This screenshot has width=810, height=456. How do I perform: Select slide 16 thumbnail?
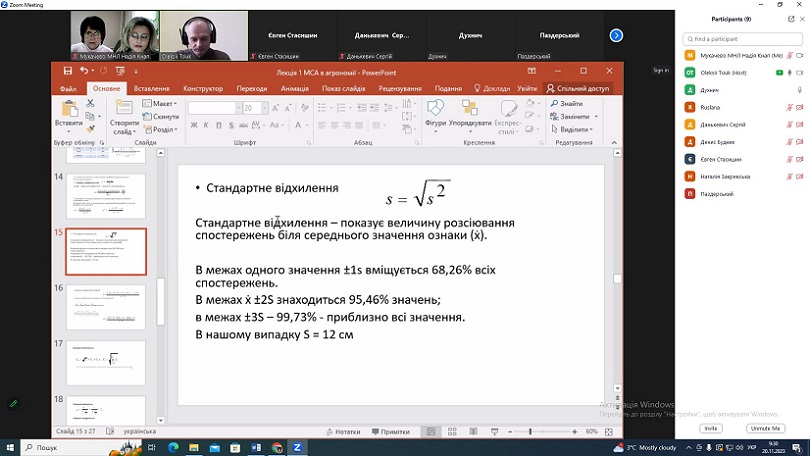coord(105,307)
